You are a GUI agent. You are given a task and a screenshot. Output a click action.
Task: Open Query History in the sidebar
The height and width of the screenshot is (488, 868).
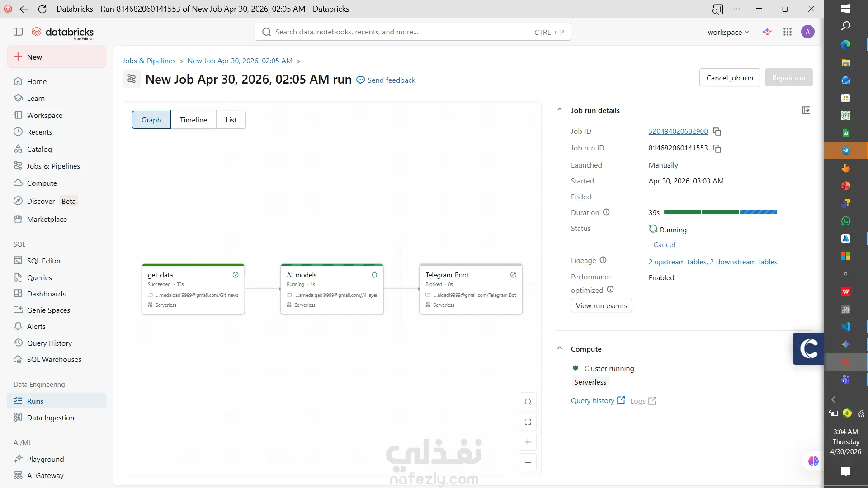tap(57, 343)
